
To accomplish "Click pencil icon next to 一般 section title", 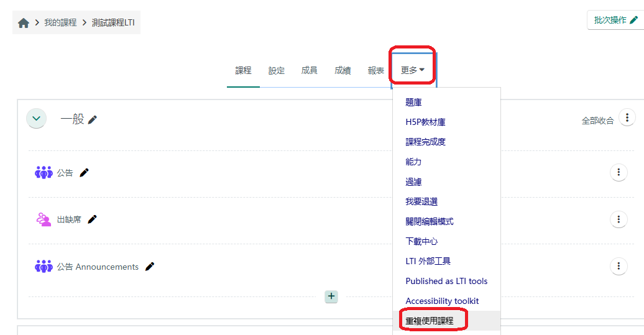I will (x=93, y=119).
